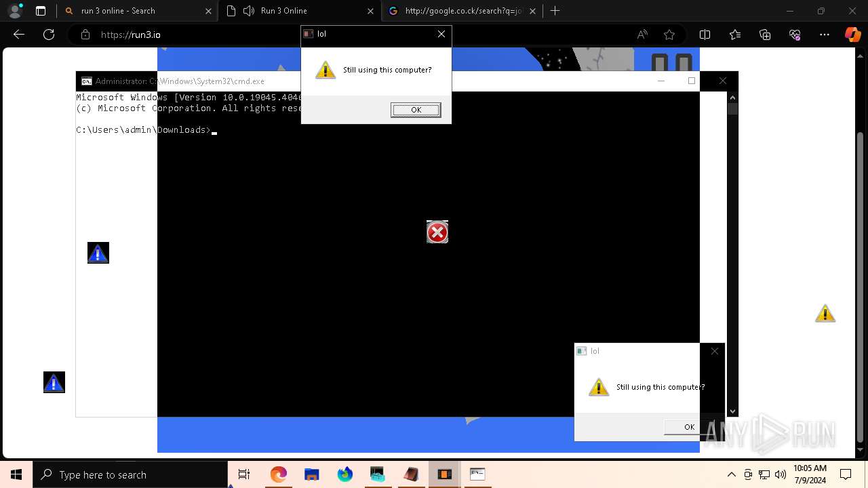Open the Edge profile avatar
Screen dimensions: 868x488
click(14, 11)
